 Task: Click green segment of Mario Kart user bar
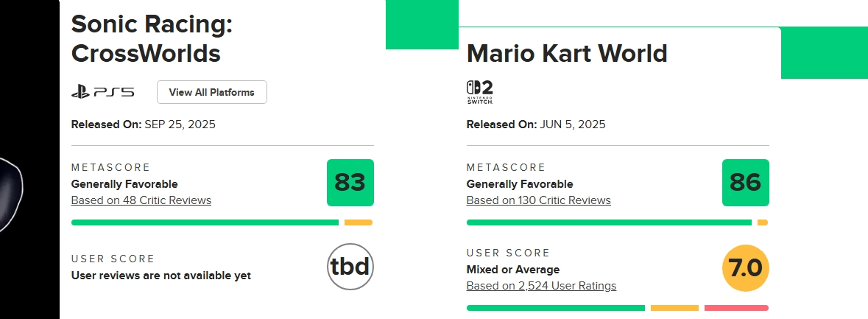tap(556, 308)
